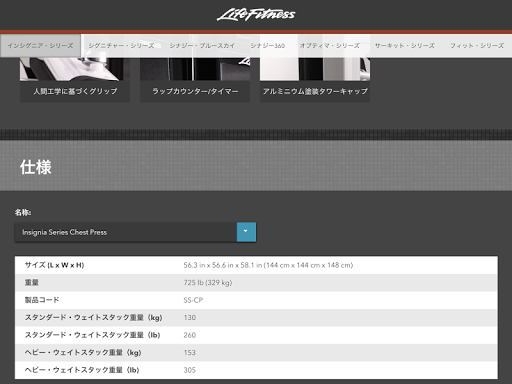Select サーキット・シリーズ tab

pyautogui.click(x=405, y=45)
